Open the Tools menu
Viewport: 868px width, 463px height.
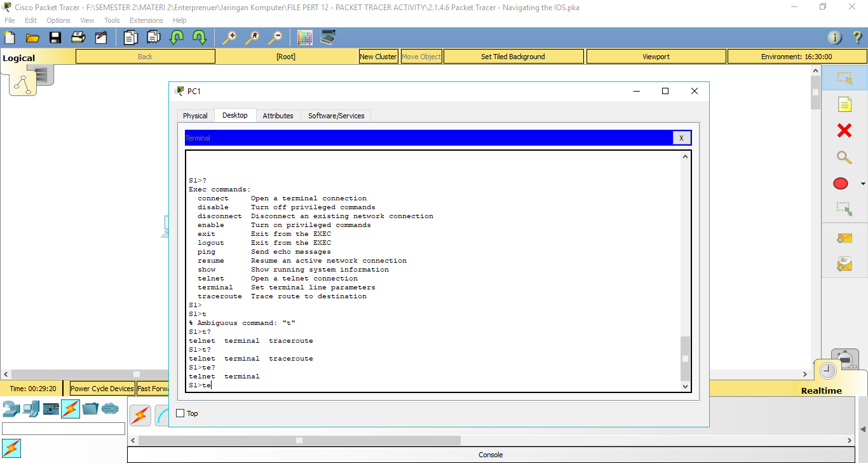pyautogui.click(x=112, y=20)
